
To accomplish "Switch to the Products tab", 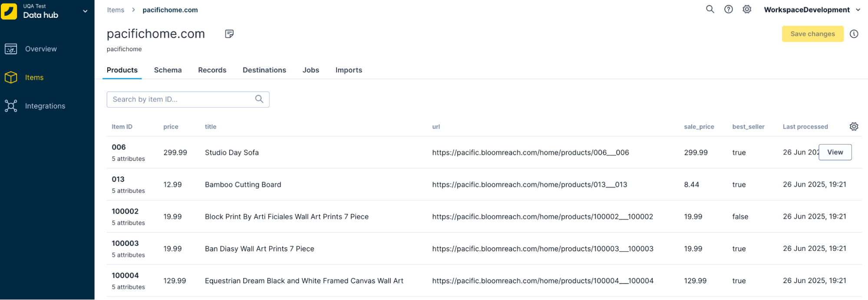I will [x=122, y=70].
